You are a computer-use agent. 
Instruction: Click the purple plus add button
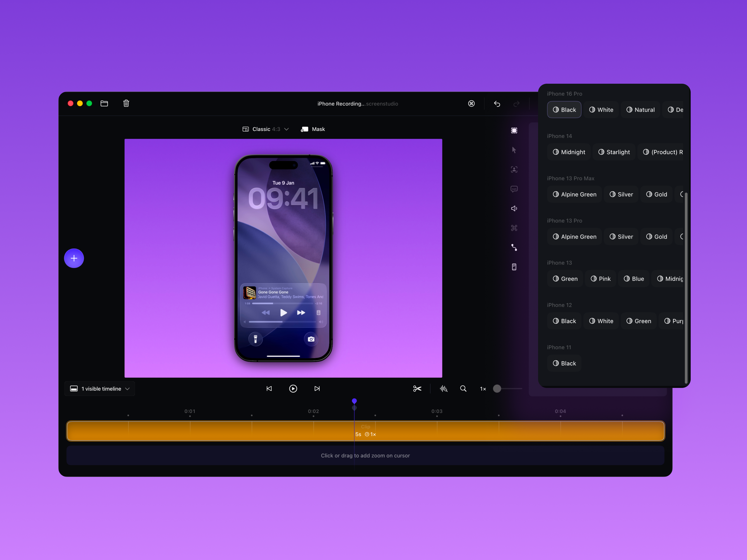pyautogui.click(x=74, y=258)
